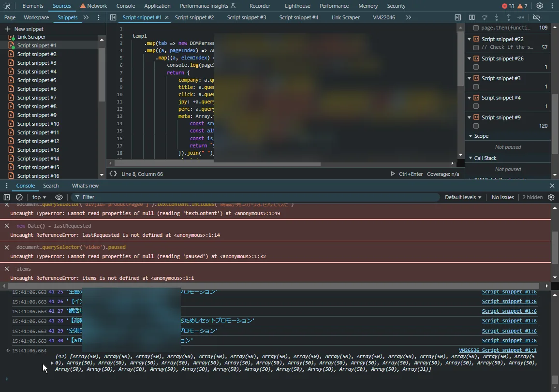The image size is (559, 392).
Task: Hide the file navigator sidebar
Action: 113,17
